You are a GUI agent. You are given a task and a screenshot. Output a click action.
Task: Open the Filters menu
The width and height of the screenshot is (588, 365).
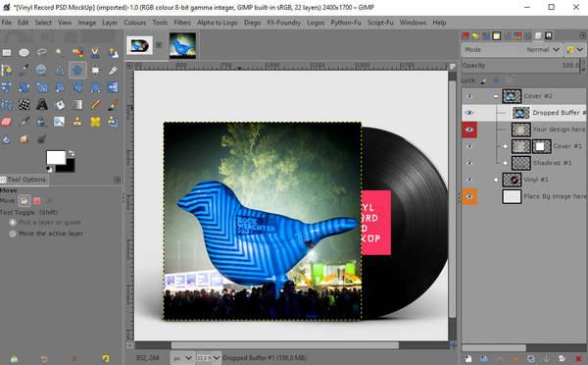182,23
